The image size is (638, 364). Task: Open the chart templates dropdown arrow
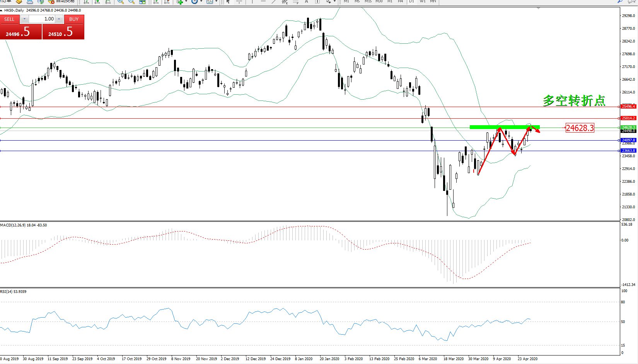(216, 2)
